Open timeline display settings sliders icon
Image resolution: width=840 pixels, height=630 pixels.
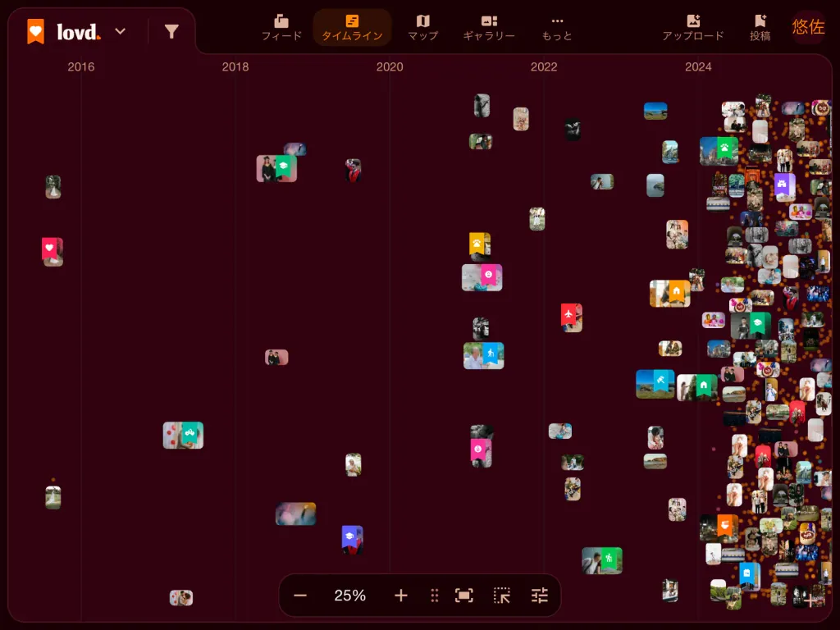coord(540,596)
